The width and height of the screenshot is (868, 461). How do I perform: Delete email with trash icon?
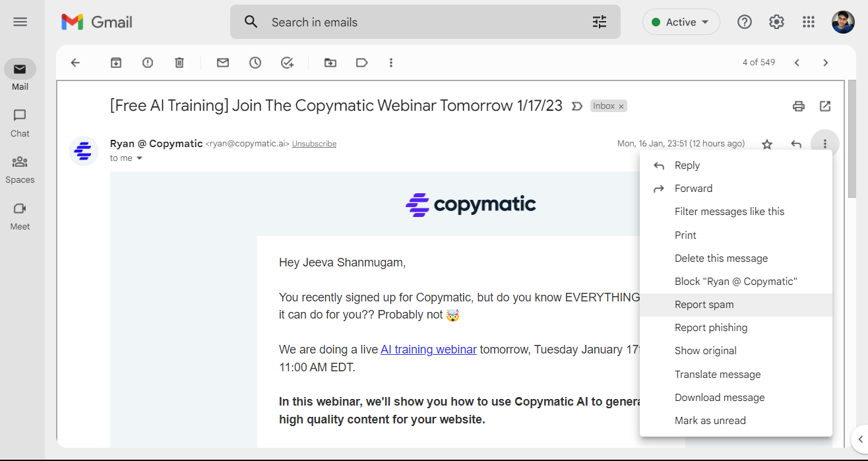pyautogui.click(x=179, y=63)
